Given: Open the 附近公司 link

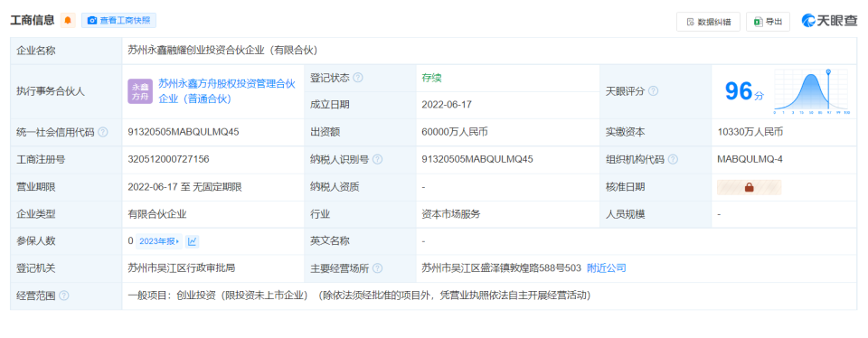Looking at the screenshot, I should 606,268.
